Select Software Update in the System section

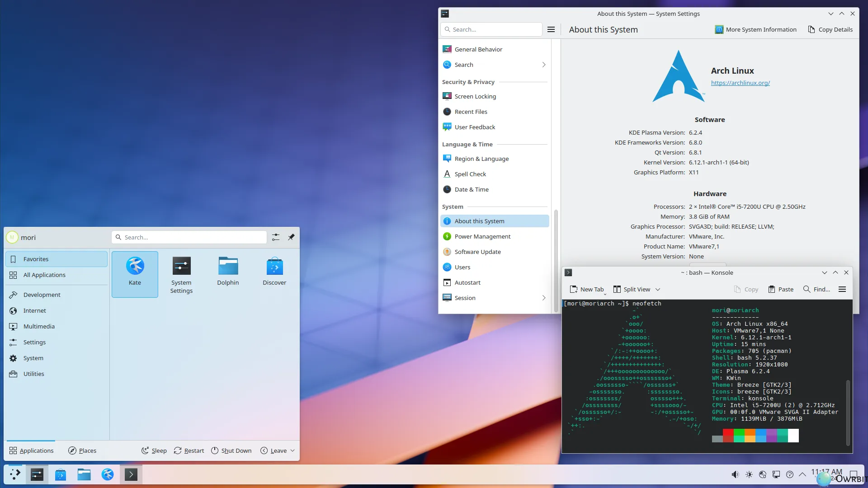coord(477,252)
